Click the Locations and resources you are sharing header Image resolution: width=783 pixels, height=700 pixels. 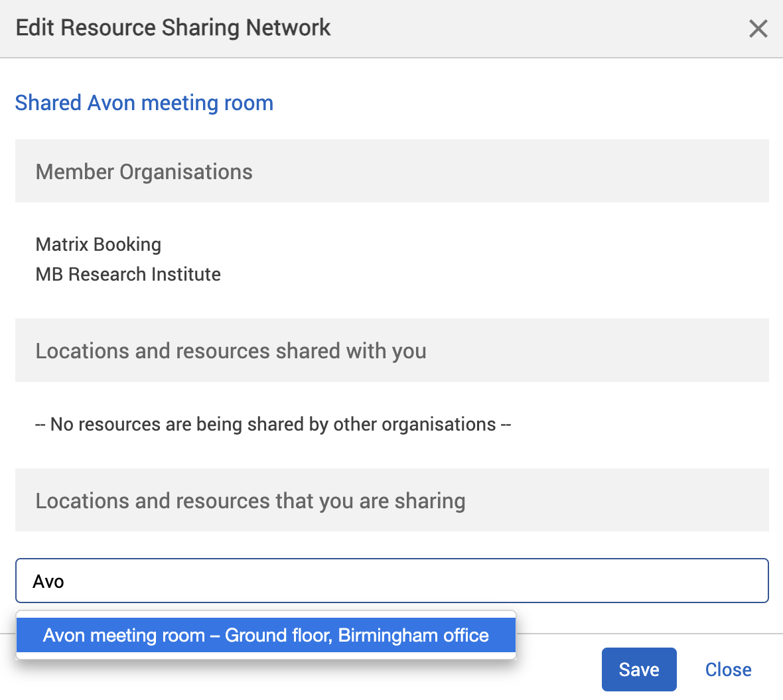(x=250, y=500)
